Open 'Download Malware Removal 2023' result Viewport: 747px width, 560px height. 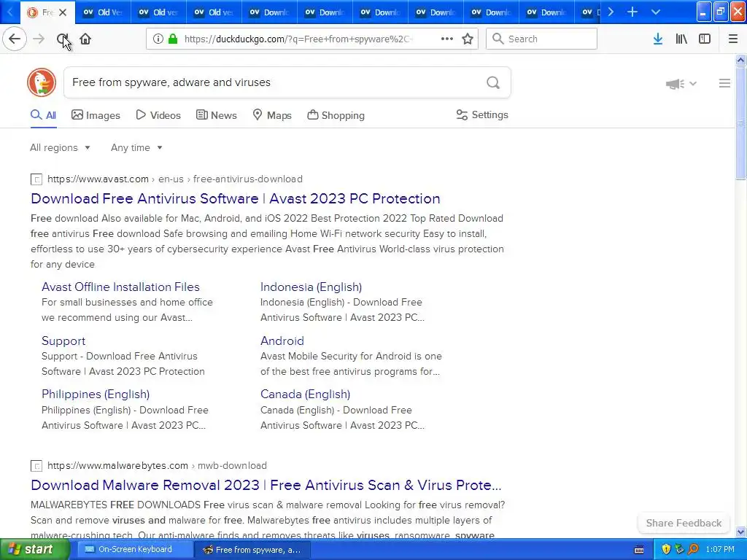266,485
